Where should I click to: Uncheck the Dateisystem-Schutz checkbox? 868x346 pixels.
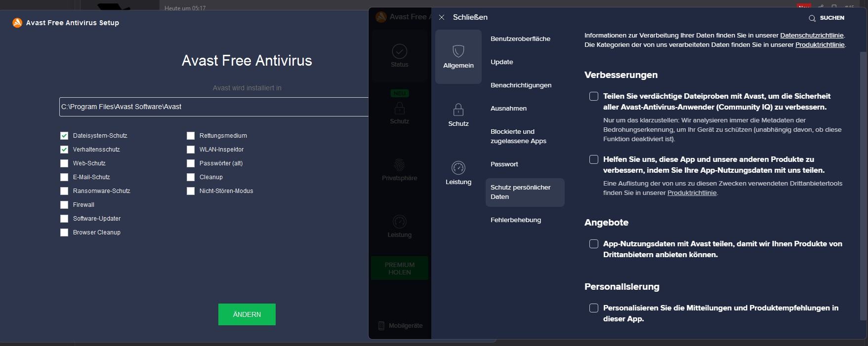pos(64,136)
